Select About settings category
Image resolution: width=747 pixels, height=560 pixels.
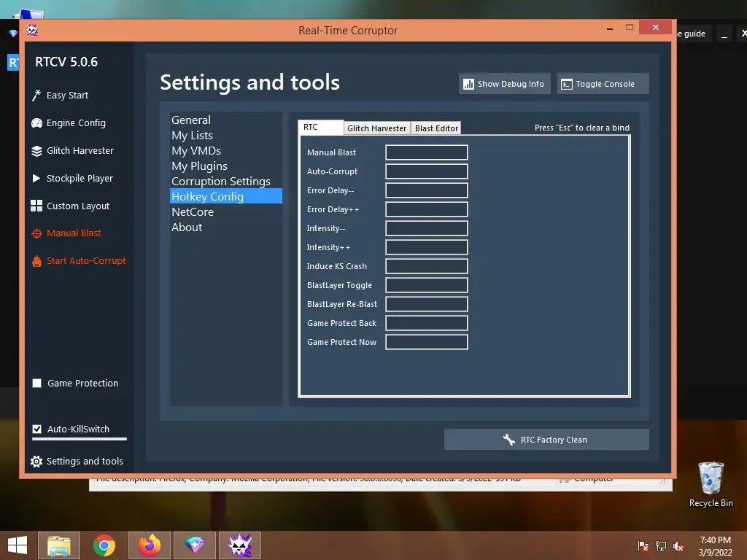226,227
